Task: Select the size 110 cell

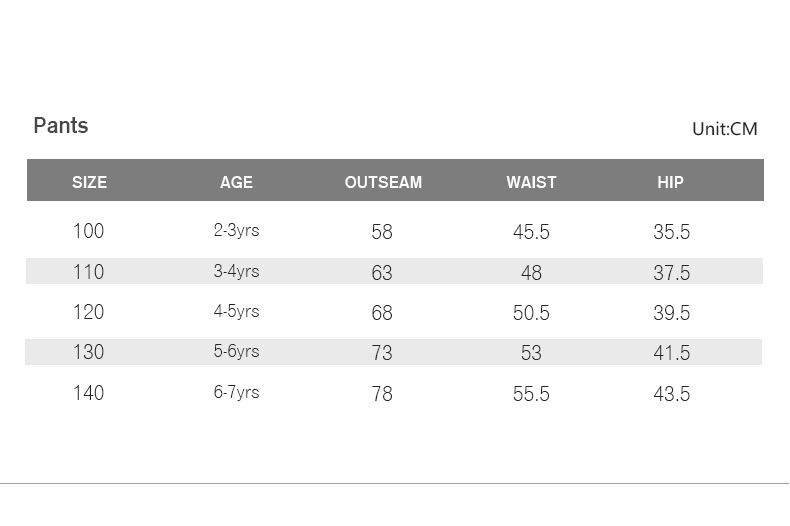Action: coord(88,272)
